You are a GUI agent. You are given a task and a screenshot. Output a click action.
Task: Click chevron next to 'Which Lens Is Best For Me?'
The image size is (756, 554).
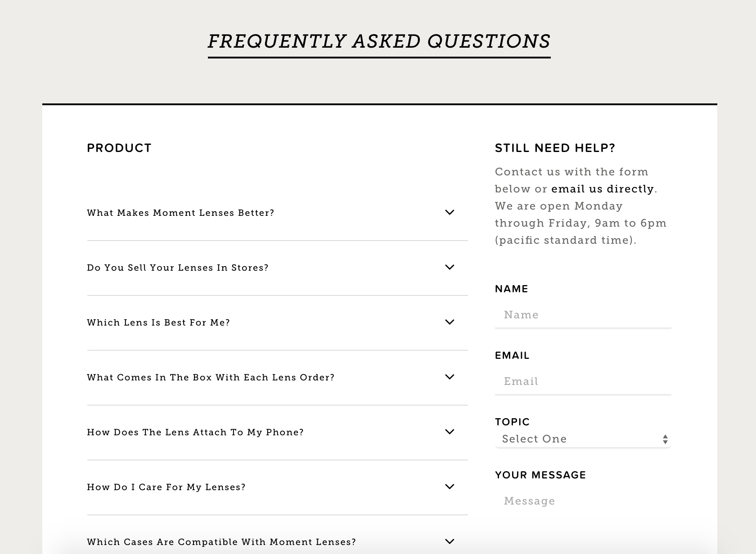tap(450, 322)
